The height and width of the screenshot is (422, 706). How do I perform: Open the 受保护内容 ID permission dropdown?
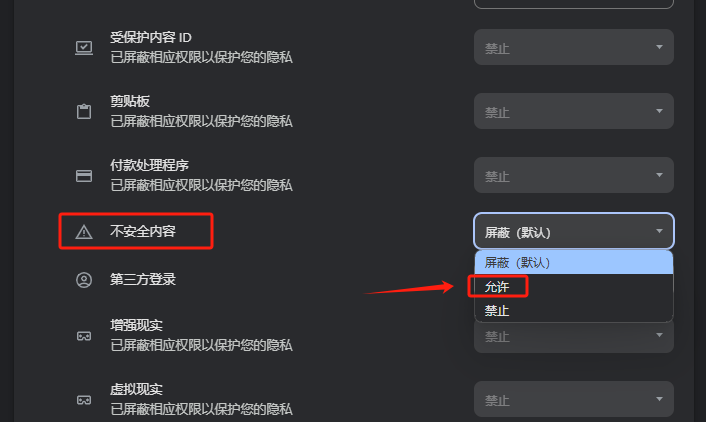click(x=574, y=47)
